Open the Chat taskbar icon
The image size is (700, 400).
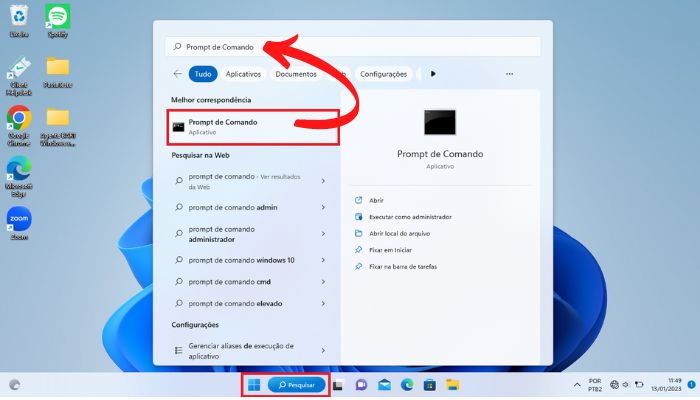point(361,385)
